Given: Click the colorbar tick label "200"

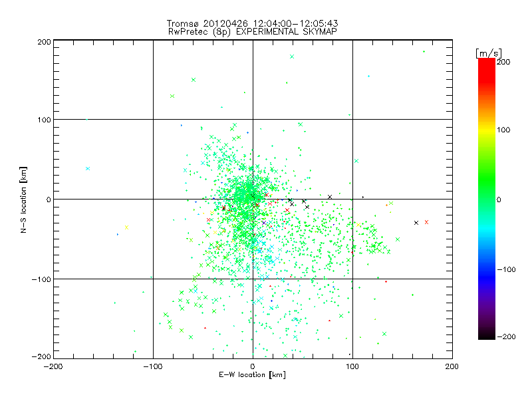Looking at the screenshot, I should pyautogui.click(x=503, y=62).
